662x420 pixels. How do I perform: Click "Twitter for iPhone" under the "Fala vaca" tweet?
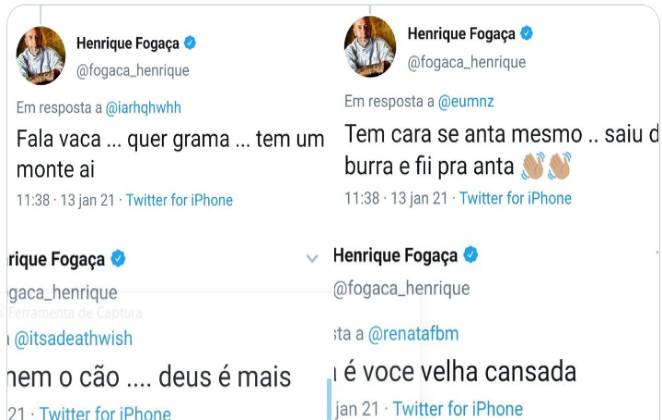(x=179, y=200)
